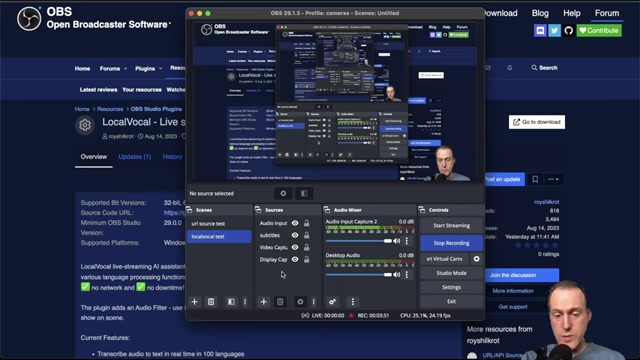Viewport: 640px width, 360px height.
Task: Expand the Forums menu dropdown arrow
Action: 125,69
